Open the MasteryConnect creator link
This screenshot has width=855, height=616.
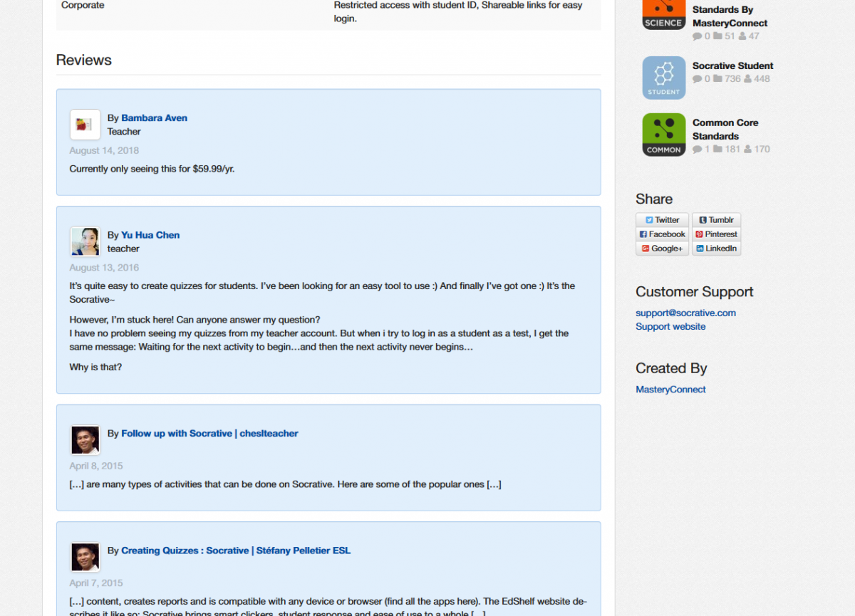coord(670,390)
